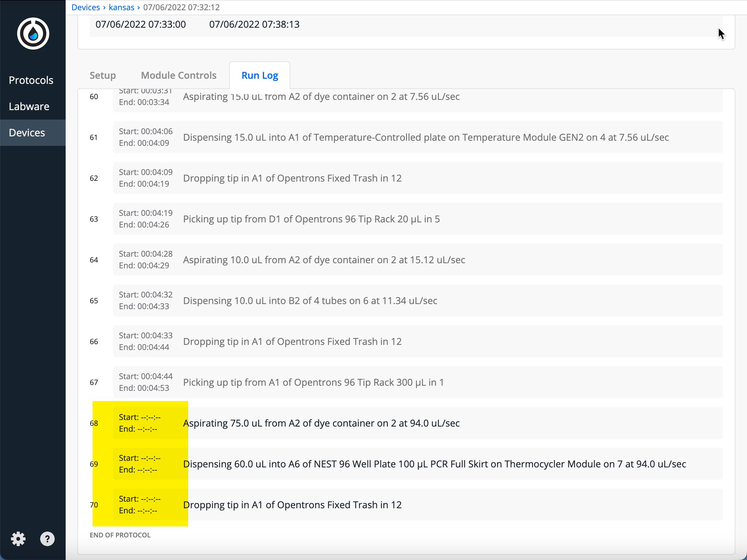747x560 pixels.
Task: Switch to the Setup tab
Action: click(x=102, y=75)
